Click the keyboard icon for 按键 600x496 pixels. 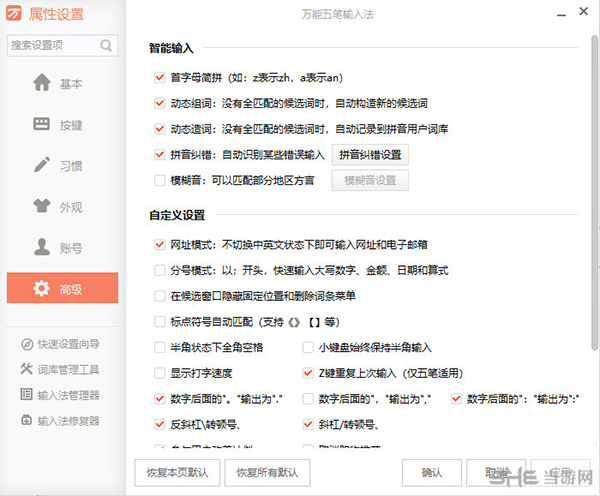(42, 124)
